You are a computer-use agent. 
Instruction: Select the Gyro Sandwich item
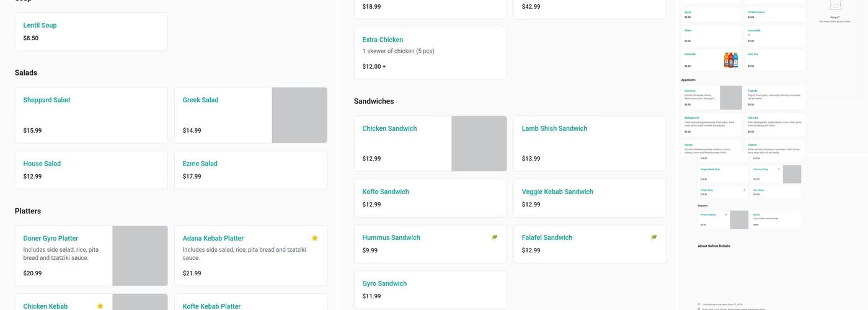coord(430,290)
